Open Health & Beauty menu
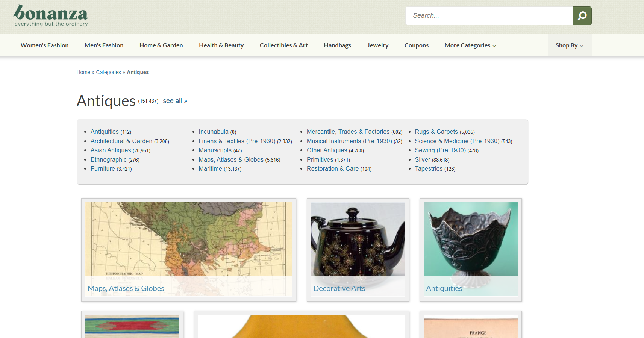The image size is (644, 338). click(x=221, y=45)
